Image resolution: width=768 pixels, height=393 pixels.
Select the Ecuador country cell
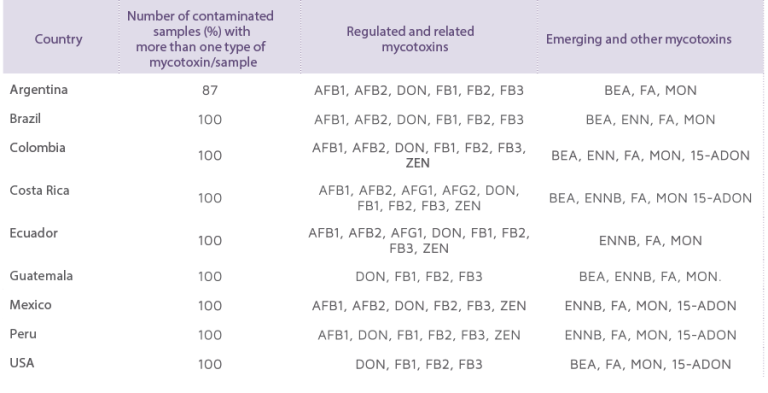coord(34,233)
